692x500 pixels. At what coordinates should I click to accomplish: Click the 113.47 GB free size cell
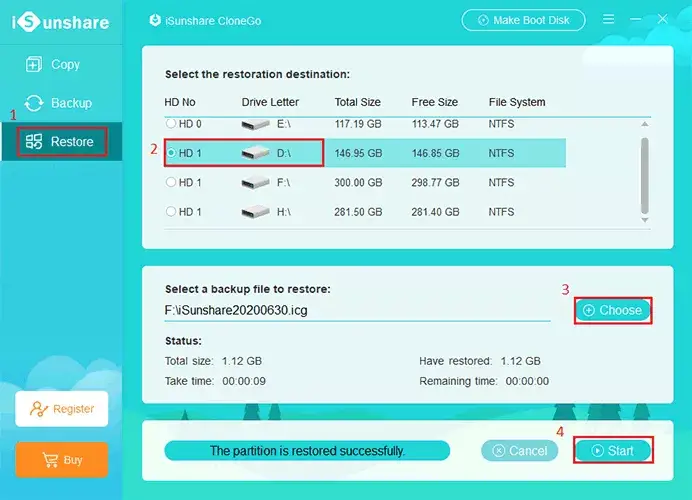(x=435, y=124)
